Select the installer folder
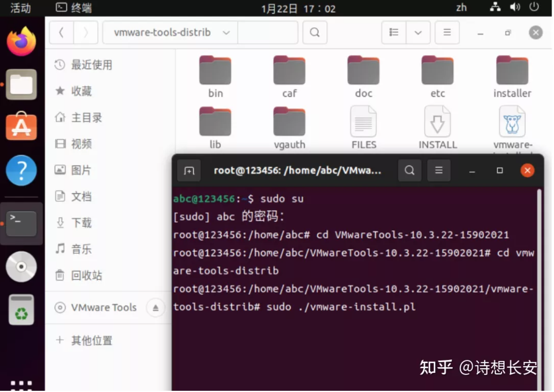Image resolution: width=554 pixels, height=392 pixels. pyautogui.click(x=512, y=77)
